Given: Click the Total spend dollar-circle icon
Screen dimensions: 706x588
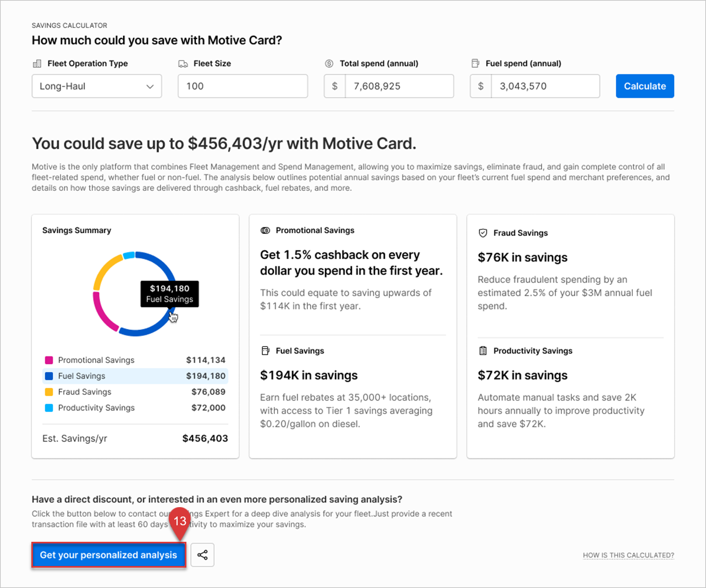Looking at the screenshot, I should 329,64.
